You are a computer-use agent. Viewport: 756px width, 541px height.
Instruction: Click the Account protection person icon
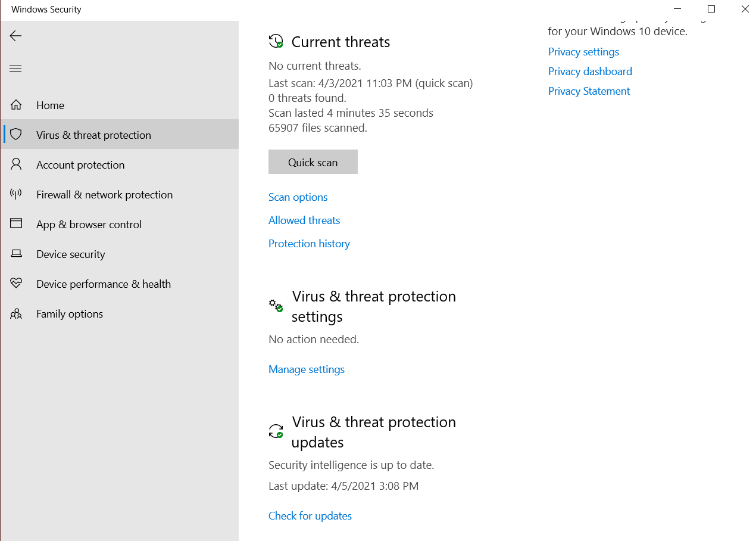[16, 164]
